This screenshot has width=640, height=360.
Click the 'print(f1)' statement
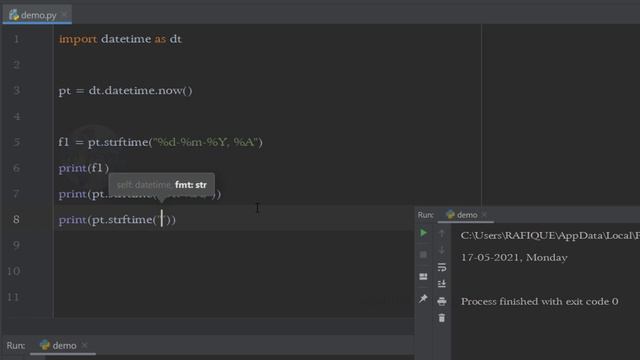click(x=84, y=168)
